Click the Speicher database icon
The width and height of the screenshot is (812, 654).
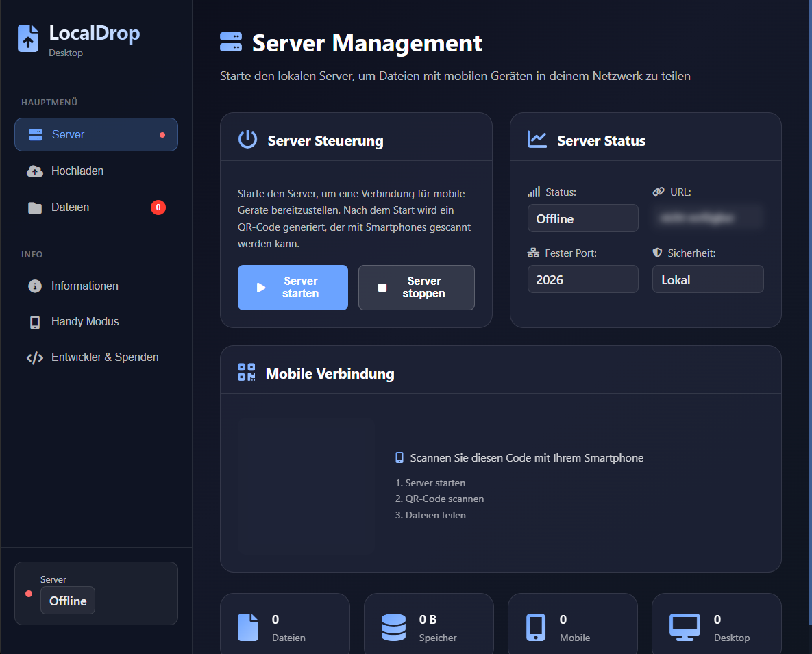[393, 627]
